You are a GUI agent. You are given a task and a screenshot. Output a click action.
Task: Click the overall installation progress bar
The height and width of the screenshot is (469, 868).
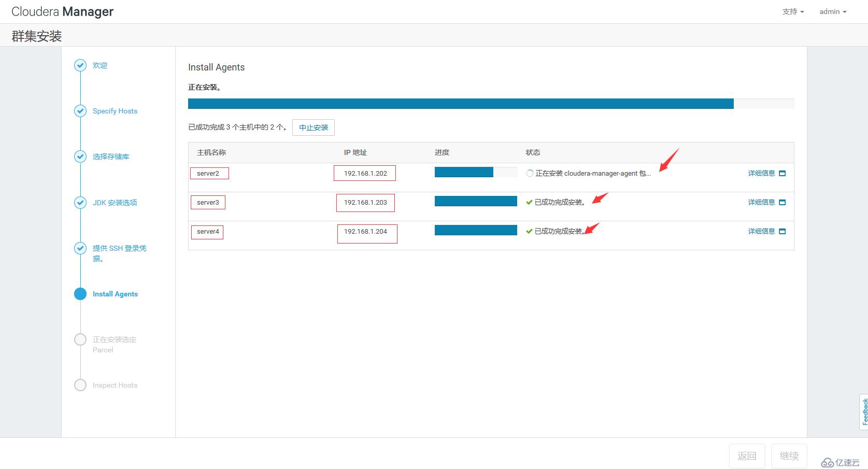[491, 104]
